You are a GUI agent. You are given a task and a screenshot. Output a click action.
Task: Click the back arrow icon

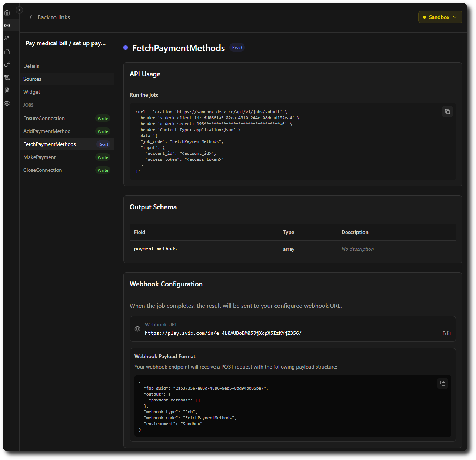[31, 17]
